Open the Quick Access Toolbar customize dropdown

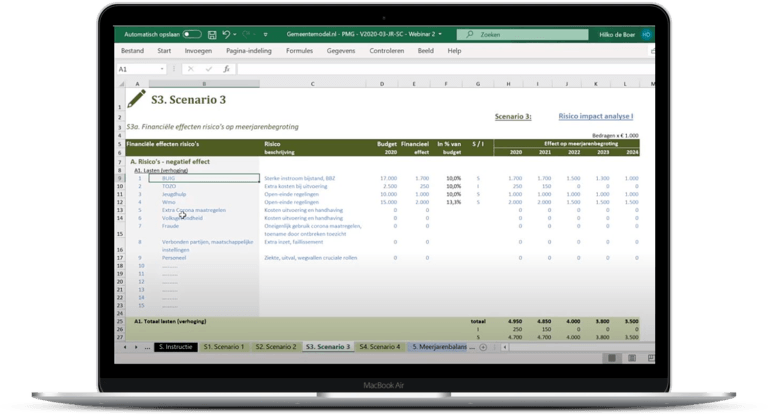tap(264, 34)
